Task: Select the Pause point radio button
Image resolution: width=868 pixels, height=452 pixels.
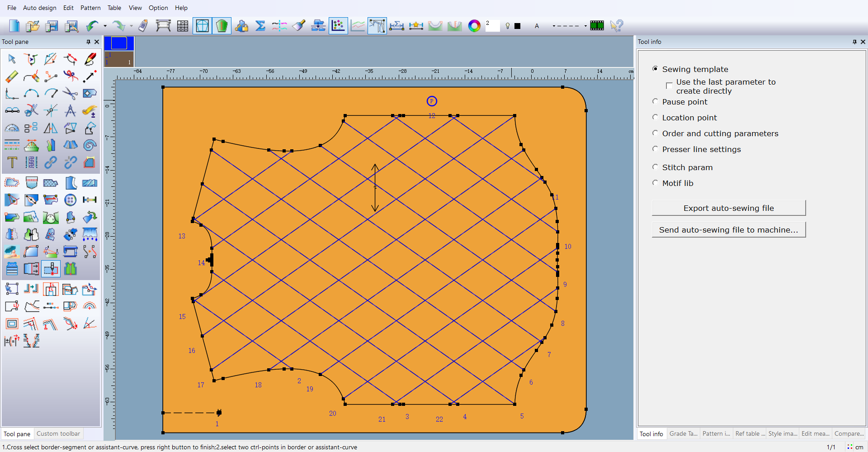Action: pyautogui.click(x=655, y=101)
